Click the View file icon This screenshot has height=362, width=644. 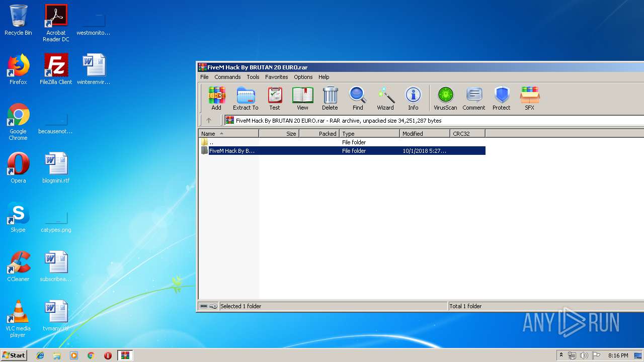coord(302,98)
